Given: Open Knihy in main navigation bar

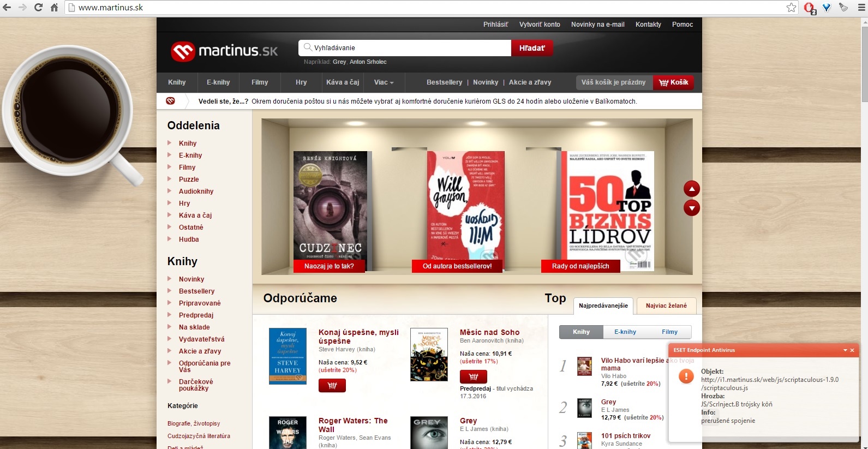Looking at the screenshot, I should [177, 82].
